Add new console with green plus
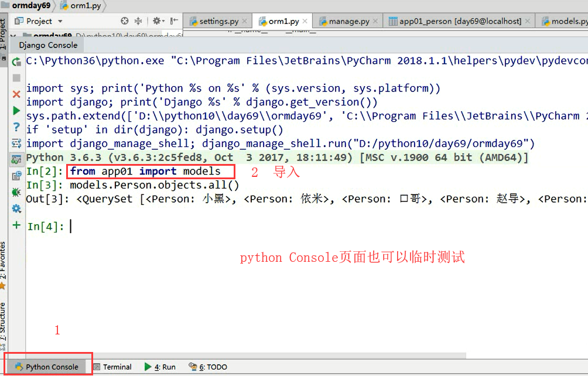Image resolution: width=588 pixels, height=376 pixels. tap(16, 225)
